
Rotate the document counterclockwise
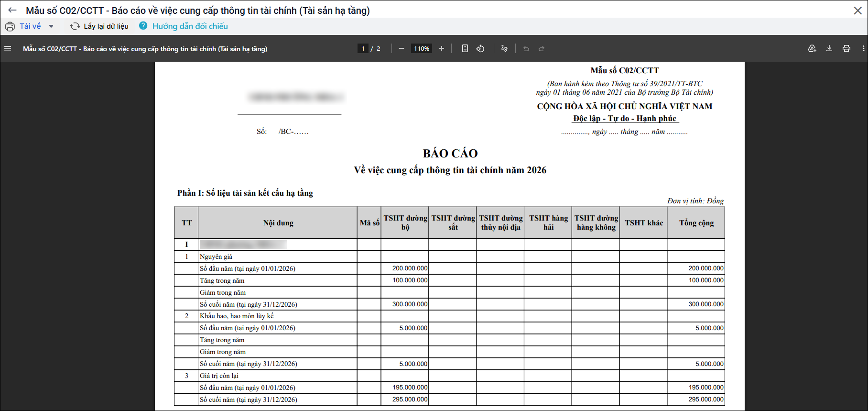(x=480, y=48)
